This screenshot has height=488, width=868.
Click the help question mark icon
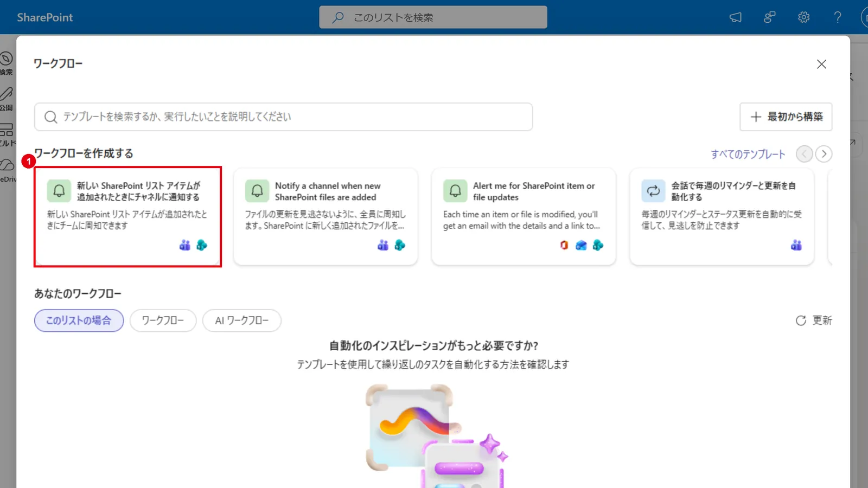(838, 17)
